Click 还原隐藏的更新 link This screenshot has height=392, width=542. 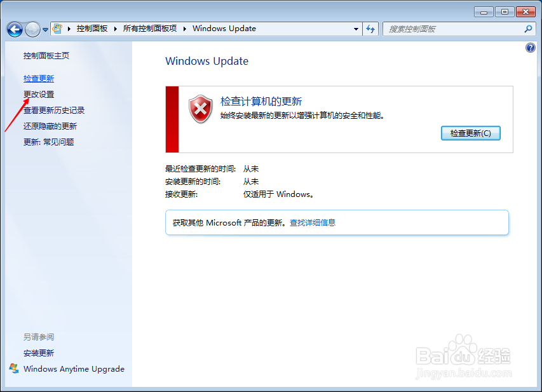(50, 126)
